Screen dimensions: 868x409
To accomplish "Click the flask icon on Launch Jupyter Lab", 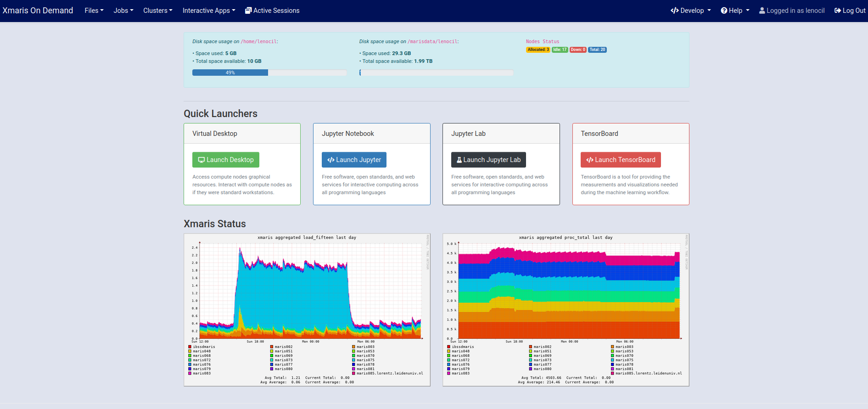I will point(459,160).
